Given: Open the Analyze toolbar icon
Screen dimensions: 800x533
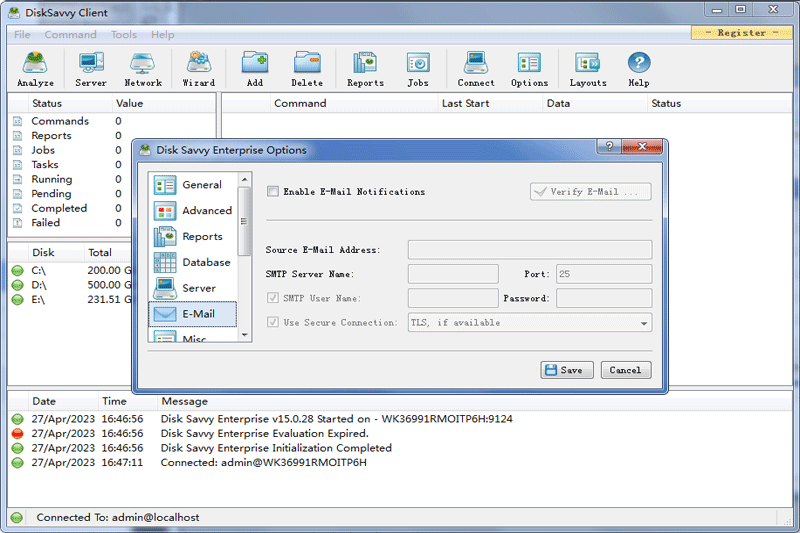Looking at the screenshot, I should (x=35, y=69).
